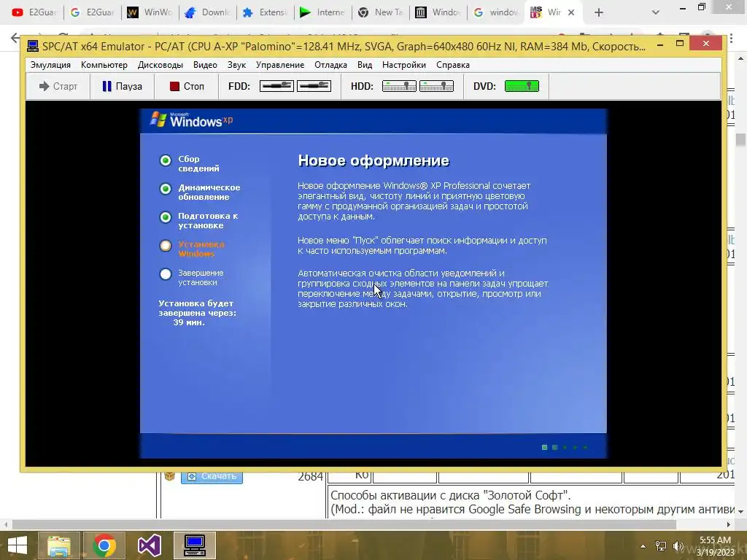
Task: Click the Установка Windows step indicator
Action: (x=166, y=246)
